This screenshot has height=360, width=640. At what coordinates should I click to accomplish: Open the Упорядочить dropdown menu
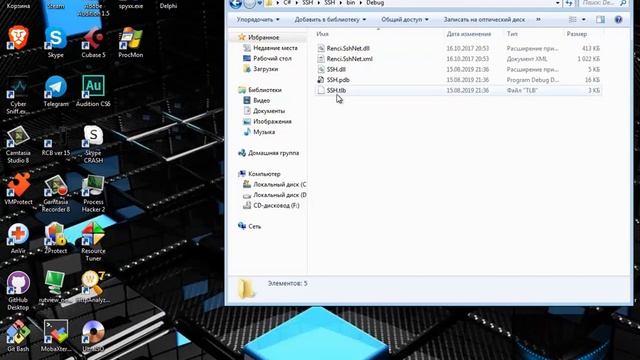[x=258, y=20]
